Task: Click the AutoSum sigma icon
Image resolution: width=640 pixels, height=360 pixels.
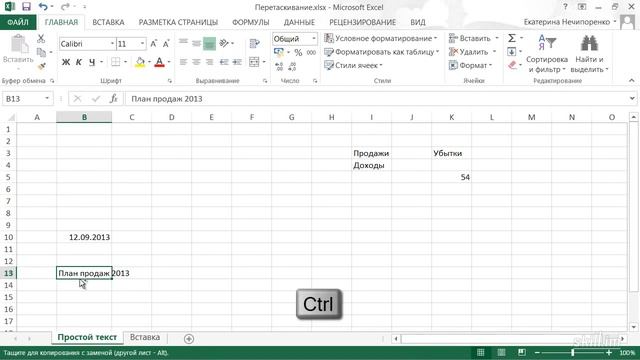Action: [x=512, y=38]
